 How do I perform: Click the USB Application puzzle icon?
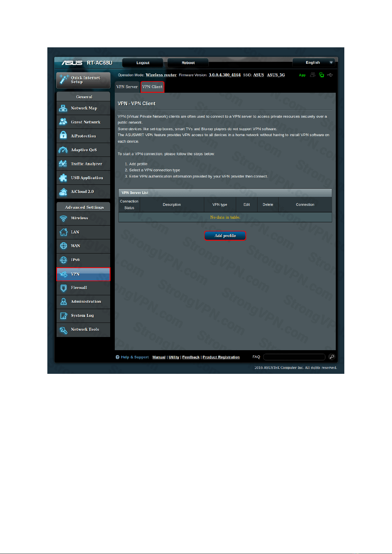point(63,178)
